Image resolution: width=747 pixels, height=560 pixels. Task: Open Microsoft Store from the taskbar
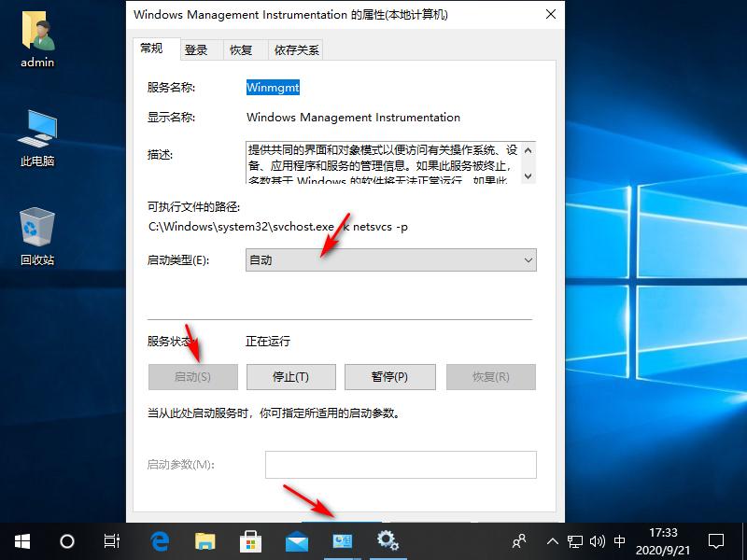point(250,541)
